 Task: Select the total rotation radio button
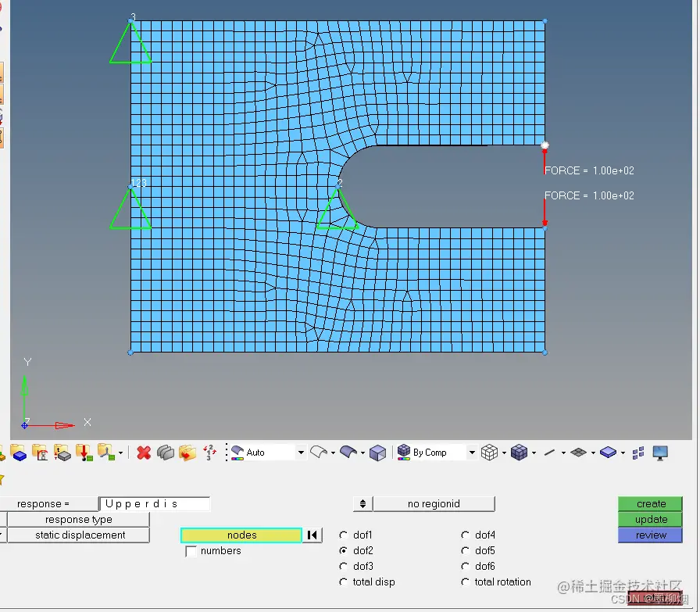click(465, 582)
